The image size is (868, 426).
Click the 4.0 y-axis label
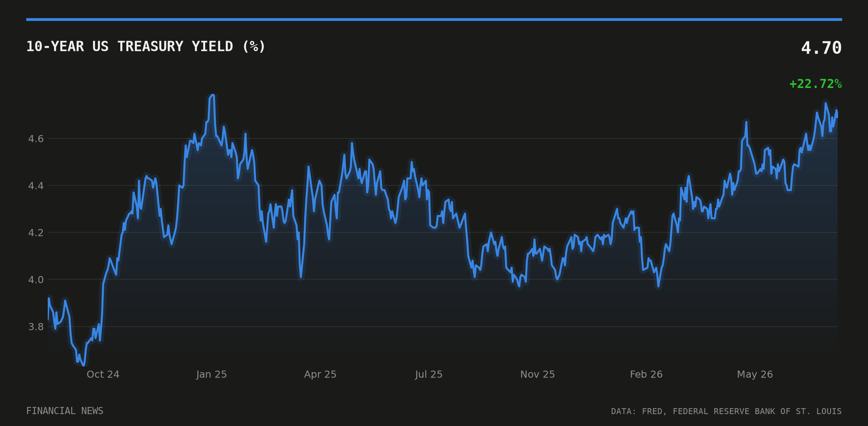coord(36,280)
